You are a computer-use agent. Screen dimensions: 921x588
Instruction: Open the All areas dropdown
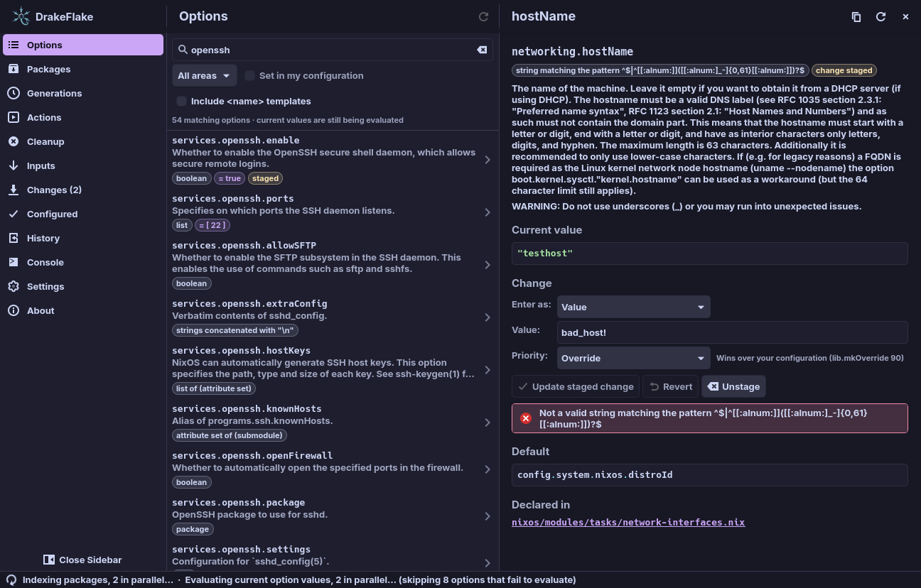coord(205,75)
